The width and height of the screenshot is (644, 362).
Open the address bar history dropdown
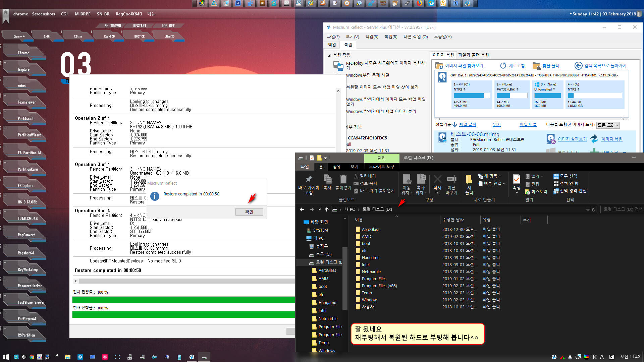(588, 209)
